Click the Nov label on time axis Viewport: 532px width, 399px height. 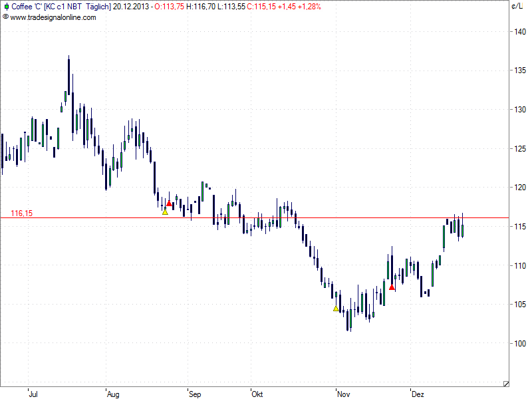[344, 394]
